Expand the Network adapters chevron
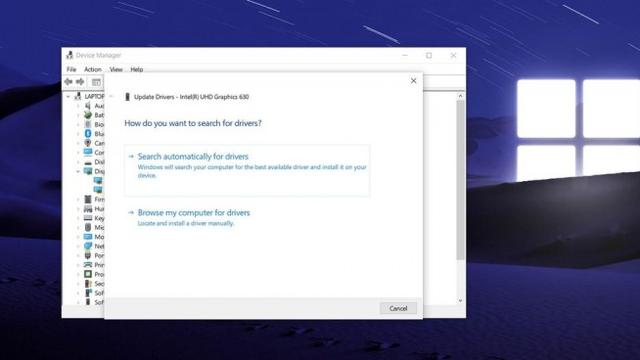 coord(78,246)
